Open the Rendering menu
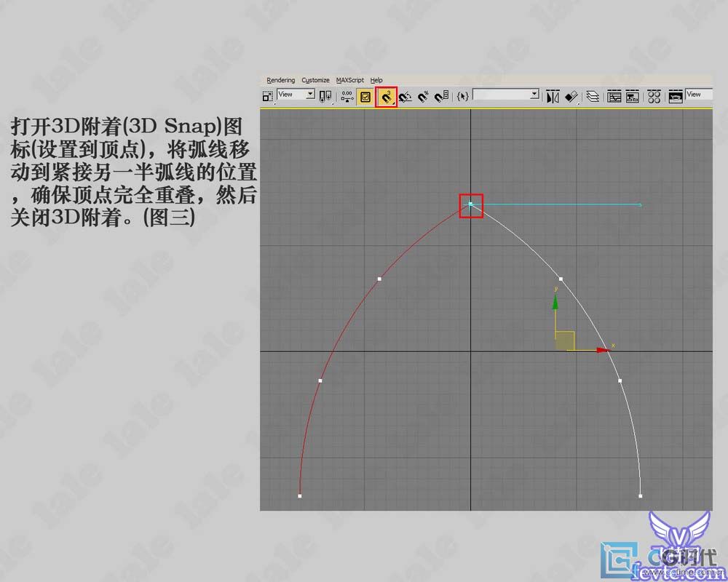 [x=280, y=80]
